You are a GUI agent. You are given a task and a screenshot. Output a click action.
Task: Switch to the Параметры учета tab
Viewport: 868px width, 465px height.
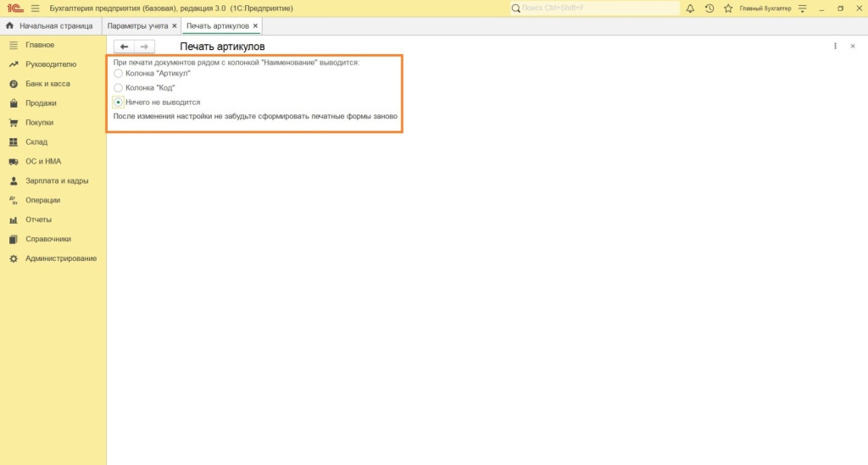(x=137, y=26)
